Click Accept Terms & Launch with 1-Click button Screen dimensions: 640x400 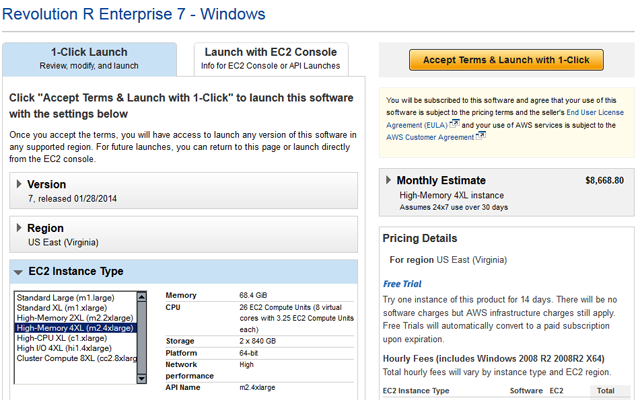pos(506,60)
